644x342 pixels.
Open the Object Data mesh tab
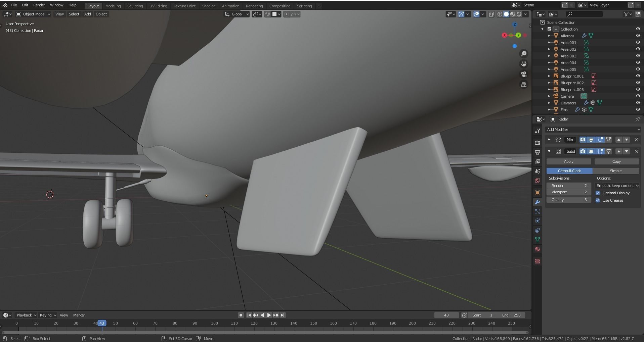[x=538, y=240]
